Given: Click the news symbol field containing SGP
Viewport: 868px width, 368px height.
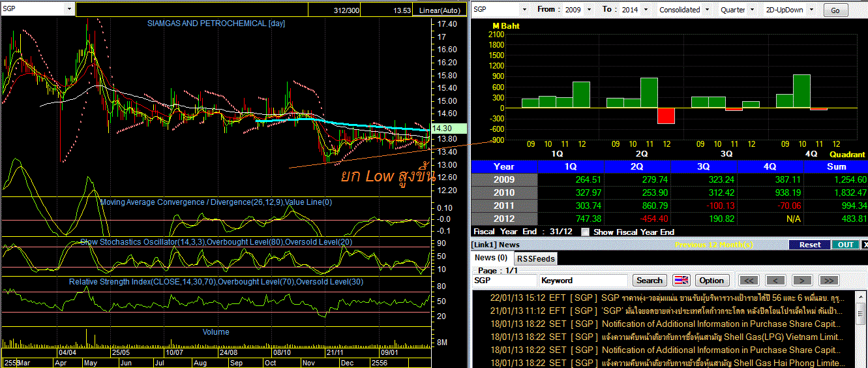Looking at the screenshot, I should coord(505,280).
